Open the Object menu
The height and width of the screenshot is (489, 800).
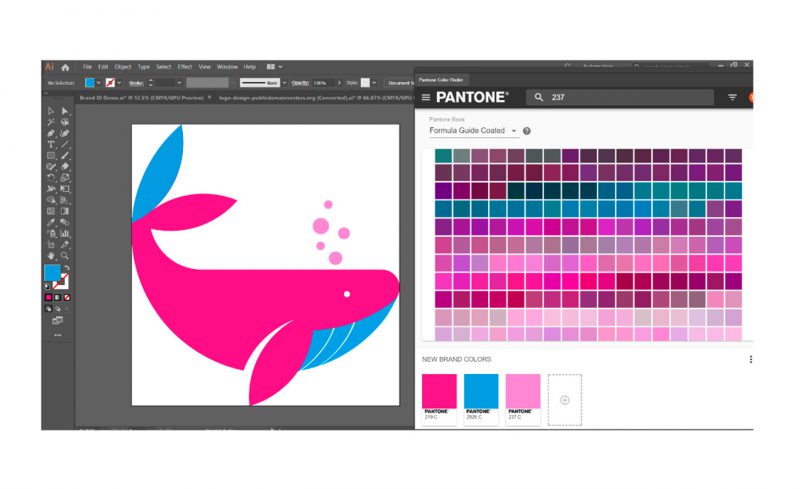point(123,67)
